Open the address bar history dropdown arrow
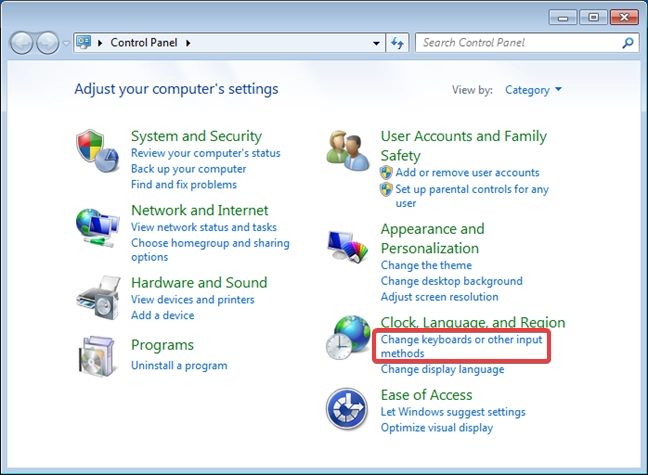Image resolution: width=648 pixels, height=475 pixels. click(376, 43)
